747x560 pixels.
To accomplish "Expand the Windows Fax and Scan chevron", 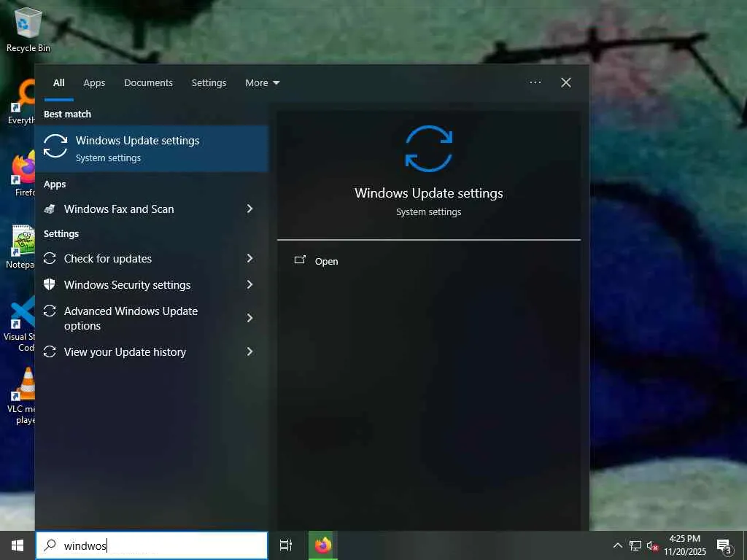I will pos(249,209).
